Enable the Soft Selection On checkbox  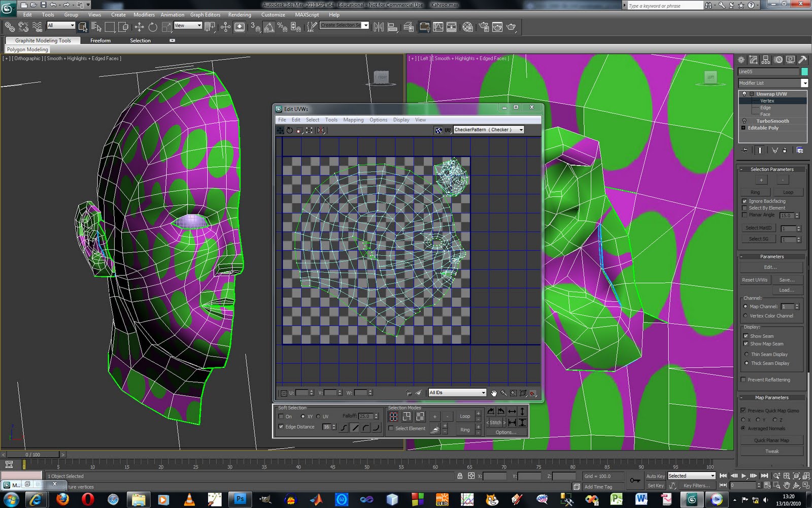click(282, 417)
